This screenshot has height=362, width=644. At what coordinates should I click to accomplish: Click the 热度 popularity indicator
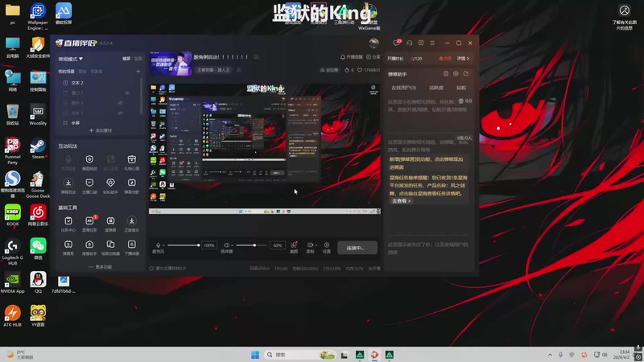446,59
